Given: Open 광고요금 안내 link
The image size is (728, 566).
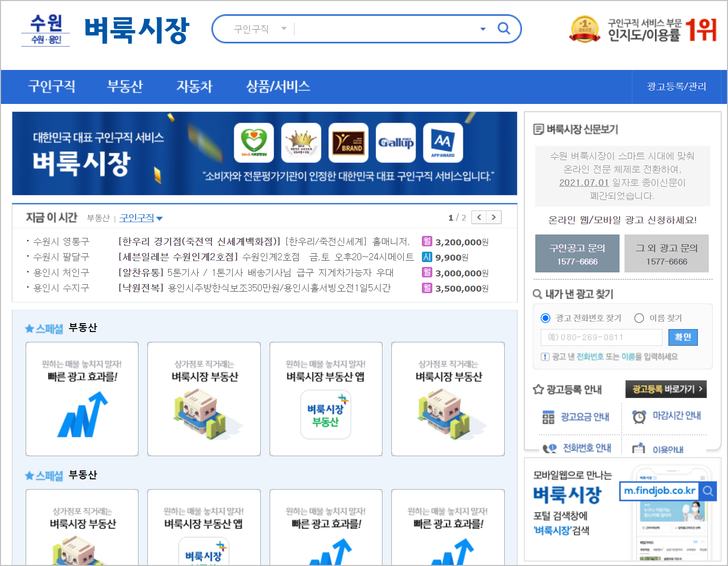Looking at the screenshot, I should point(585,417).
